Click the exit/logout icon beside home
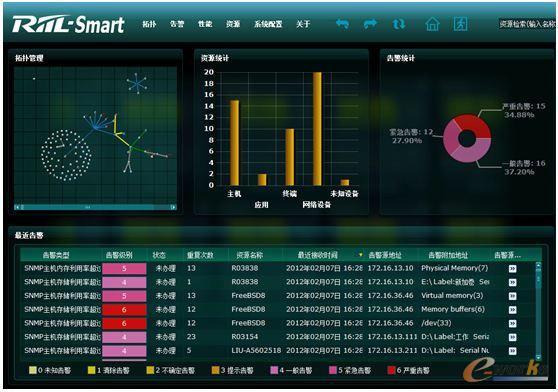 [x=460, y=24]
